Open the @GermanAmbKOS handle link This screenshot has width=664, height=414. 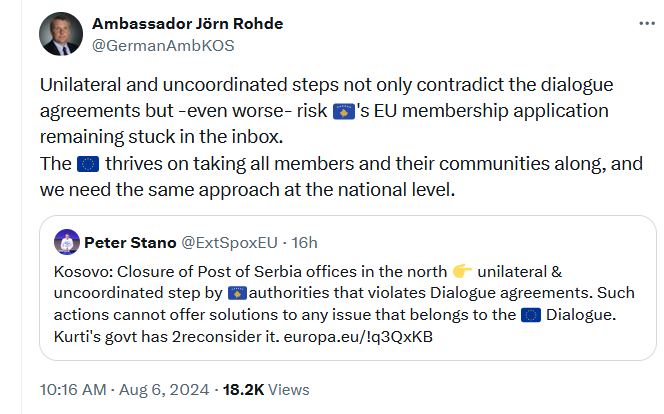click(163, 46)
